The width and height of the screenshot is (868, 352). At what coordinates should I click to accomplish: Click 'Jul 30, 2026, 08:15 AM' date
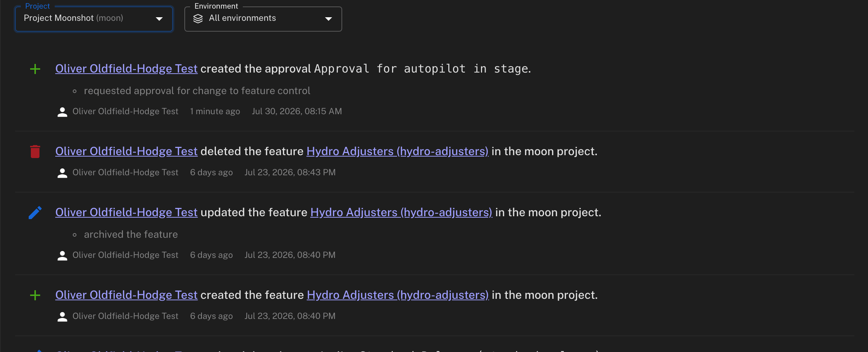[297, 111]
